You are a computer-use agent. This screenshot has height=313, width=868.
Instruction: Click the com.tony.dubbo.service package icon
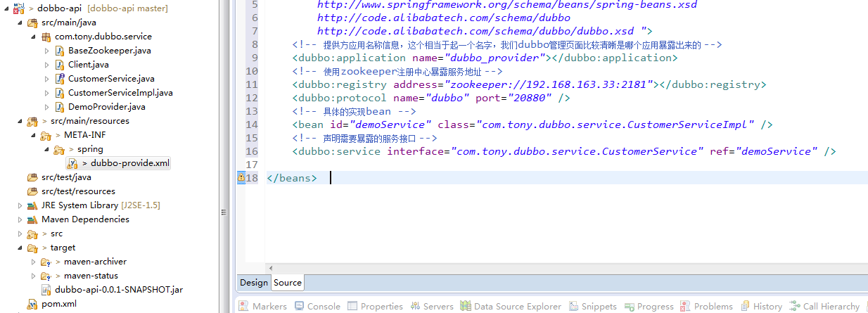click(x=46, y=37)
